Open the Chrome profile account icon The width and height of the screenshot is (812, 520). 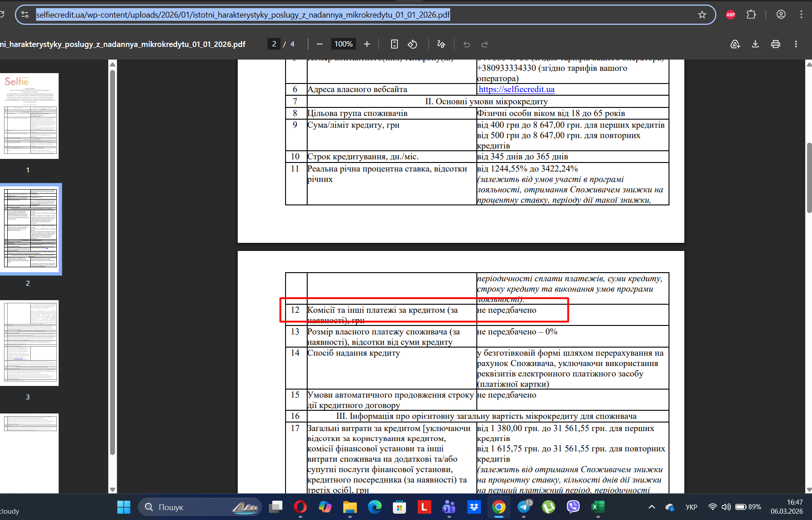point(781,15)
